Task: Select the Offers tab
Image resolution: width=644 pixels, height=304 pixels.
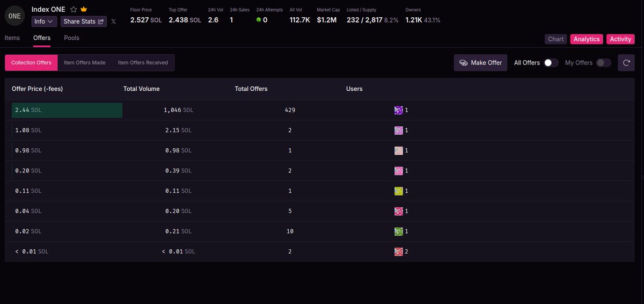Action: point(42,38)
